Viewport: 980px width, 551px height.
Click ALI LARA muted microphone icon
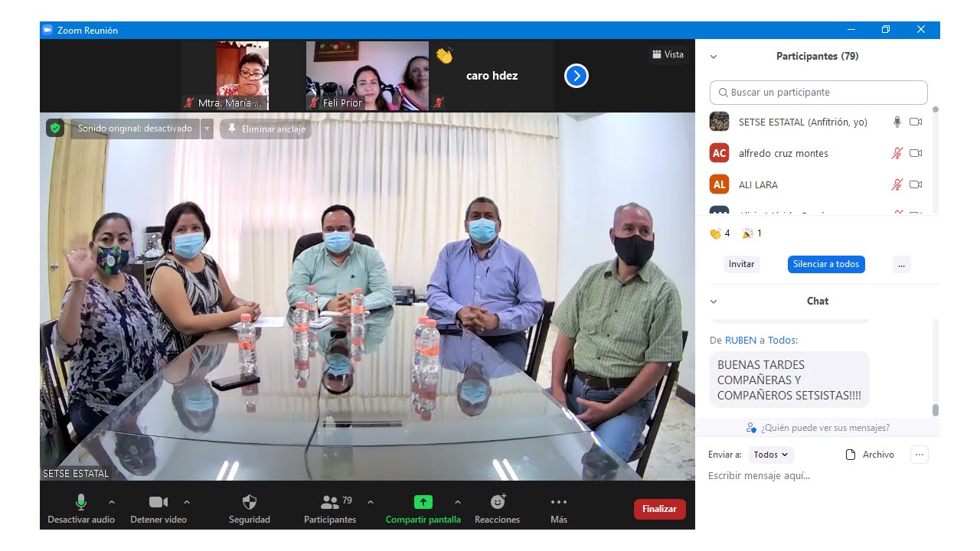click(x=897, y=184)
